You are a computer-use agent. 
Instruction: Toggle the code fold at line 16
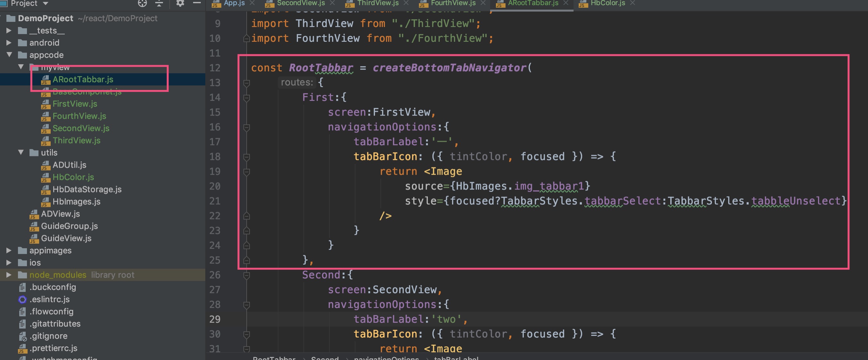pyautogui.click(x=247, y=127)
